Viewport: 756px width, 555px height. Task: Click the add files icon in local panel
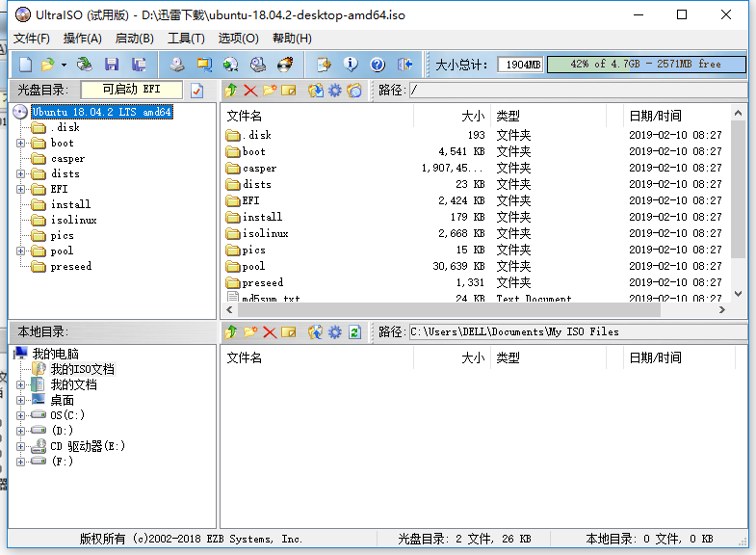(316, 332)
